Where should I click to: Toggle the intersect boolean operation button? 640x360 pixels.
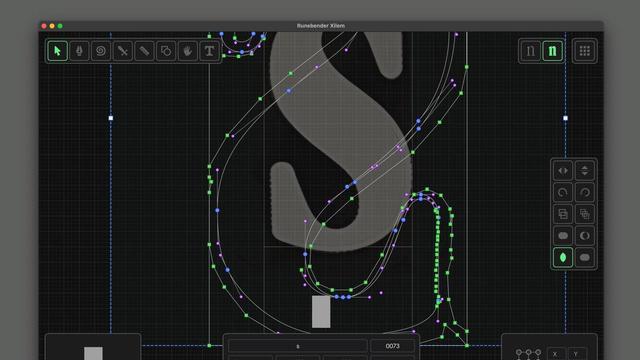tap(563, 258)
